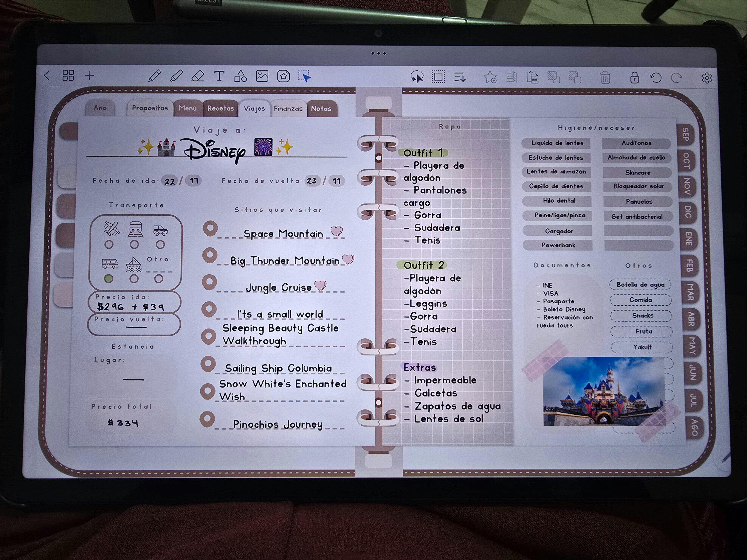This screenshot has height=560, width=747.
Task: Select the Highlighter tool
Action: pyautogui.click(x=176, y=76)
